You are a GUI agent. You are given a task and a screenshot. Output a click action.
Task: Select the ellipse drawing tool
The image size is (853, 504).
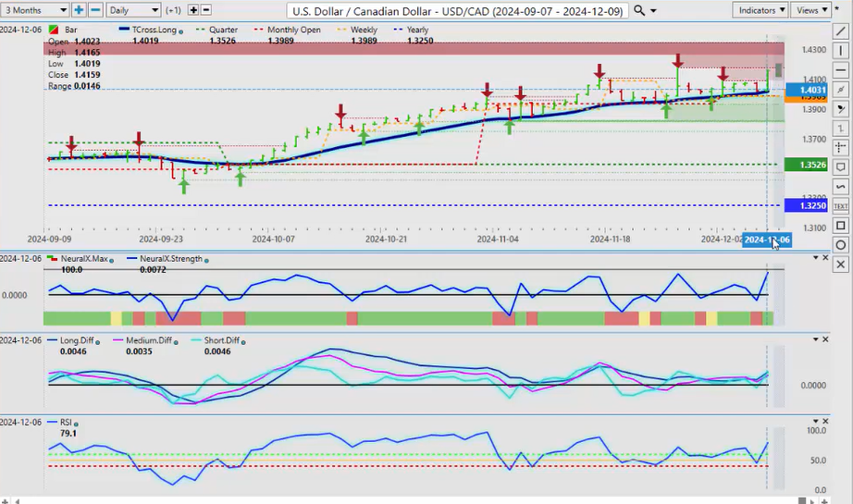point(840,245)
